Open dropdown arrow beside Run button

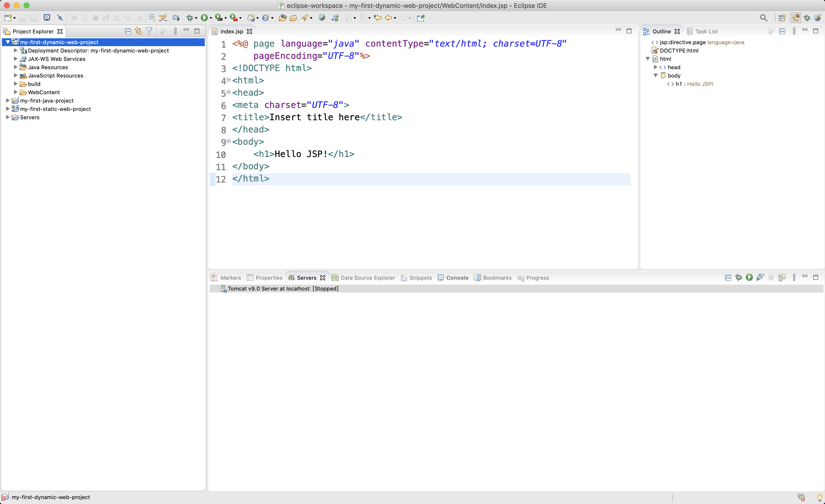pos(211,18)
